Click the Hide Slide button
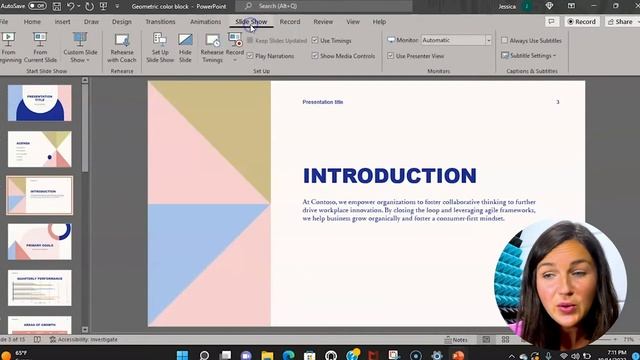This screenshot has height=360, width=640. [185, 47]
